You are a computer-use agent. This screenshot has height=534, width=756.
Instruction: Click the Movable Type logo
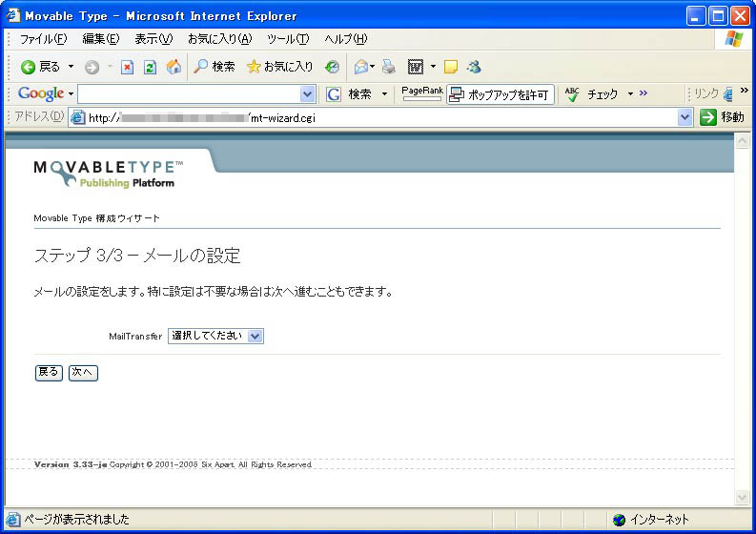(109, 174)
